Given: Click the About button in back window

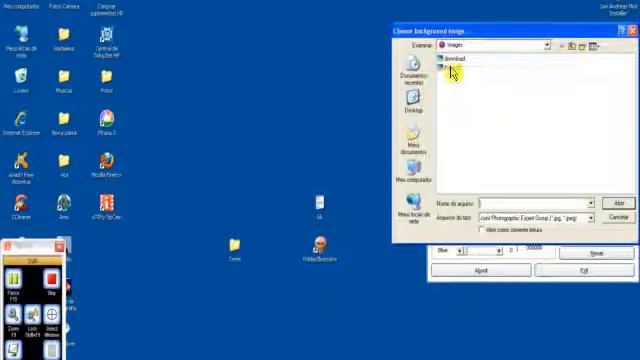Looking at the screenshot, I should [x=481, y=270].
